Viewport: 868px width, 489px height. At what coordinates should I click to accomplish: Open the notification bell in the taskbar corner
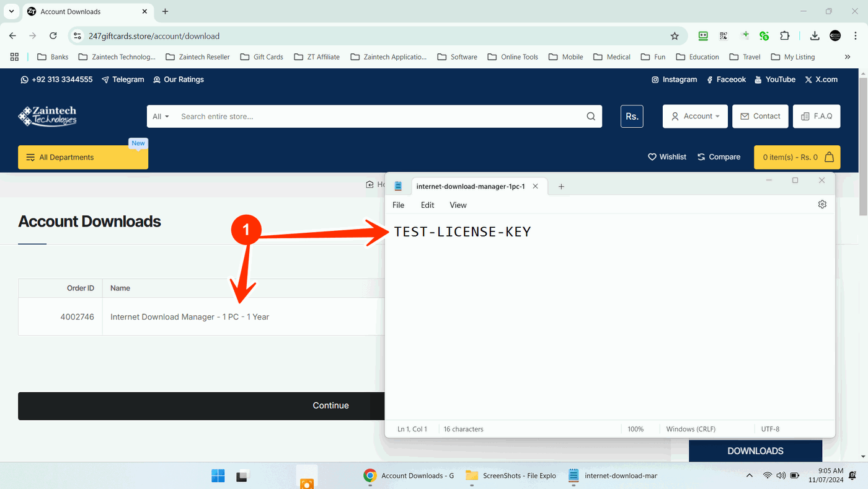[x=854, y=476]
